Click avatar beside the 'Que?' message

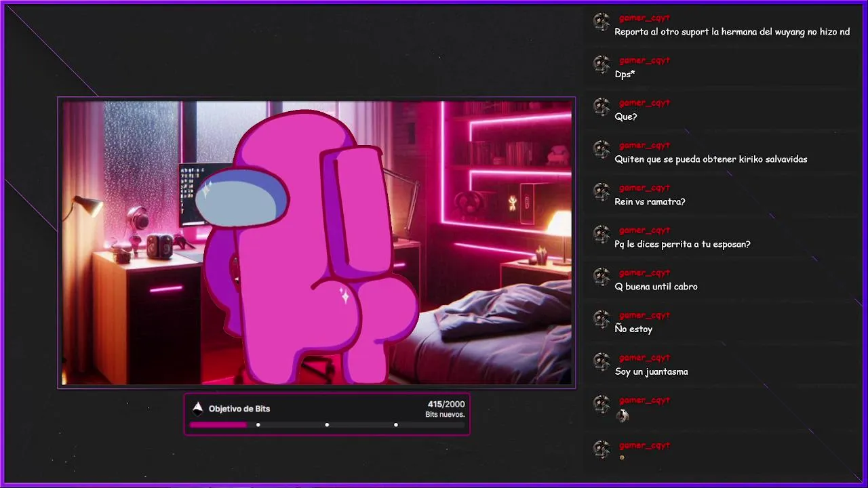click(x=601, y=107)
